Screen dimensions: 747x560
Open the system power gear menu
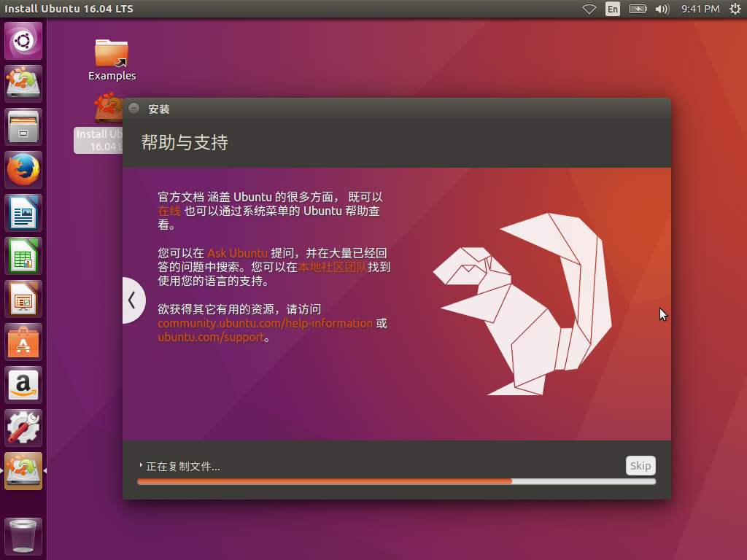735,9
